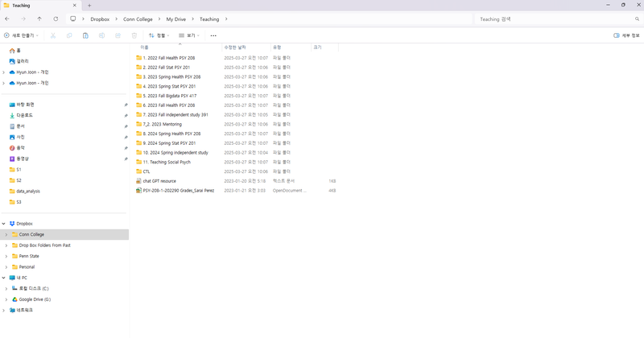Sort by the 수정한 날짜 column header

pos(235,47)
